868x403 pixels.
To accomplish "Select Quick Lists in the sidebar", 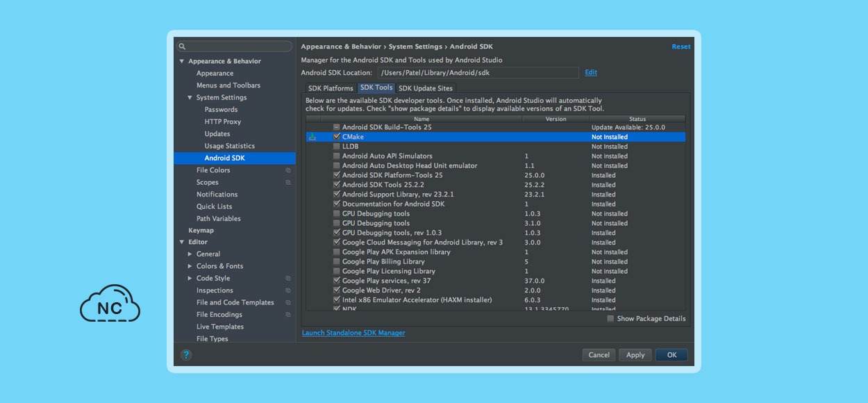I will pyautogui.click(x=215, y=206).
